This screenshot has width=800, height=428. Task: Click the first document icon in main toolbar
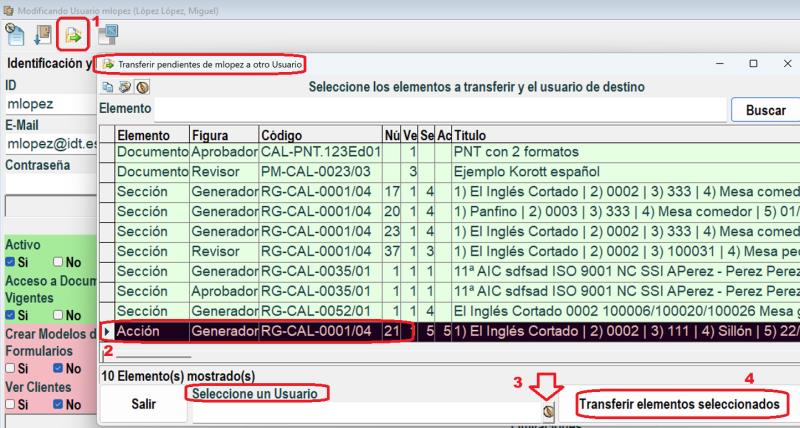14,35
